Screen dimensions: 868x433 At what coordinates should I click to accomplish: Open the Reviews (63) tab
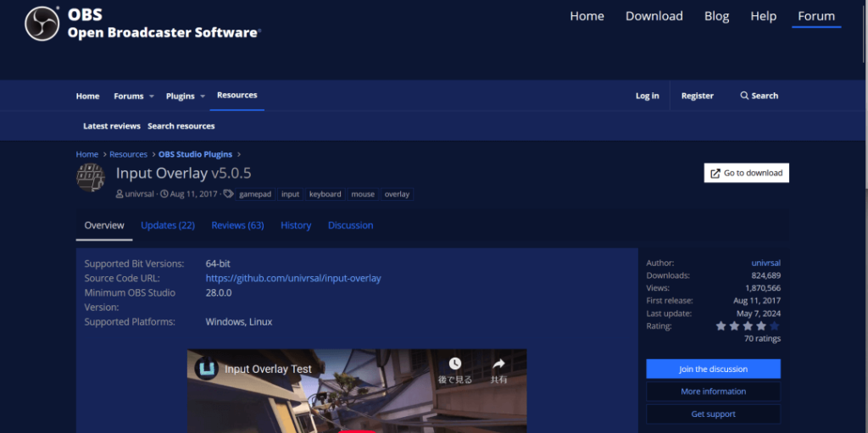pyautogui.click(x=237, y=225)
